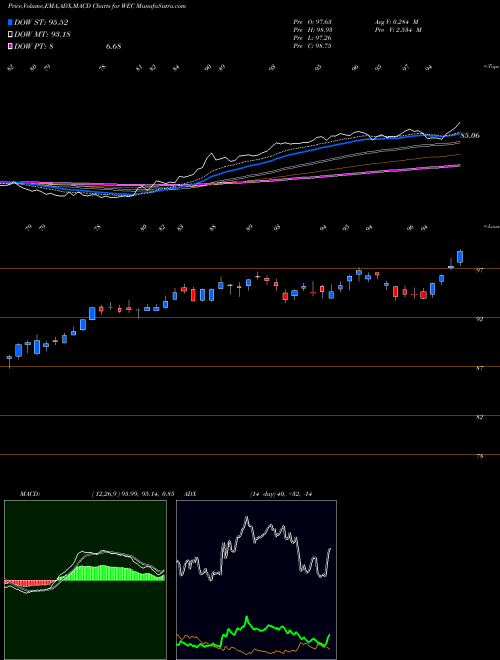The height and width of the screenshot is (660, 500).
Task: Select the 'DOW ST: 95.52' legend label
Action: coord(41,23)
